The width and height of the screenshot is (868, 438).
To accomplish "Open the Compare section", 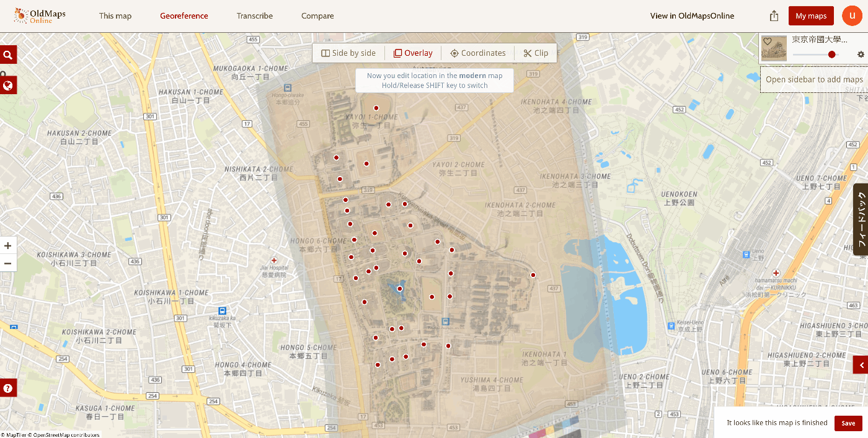I will (x=317, y=16).
